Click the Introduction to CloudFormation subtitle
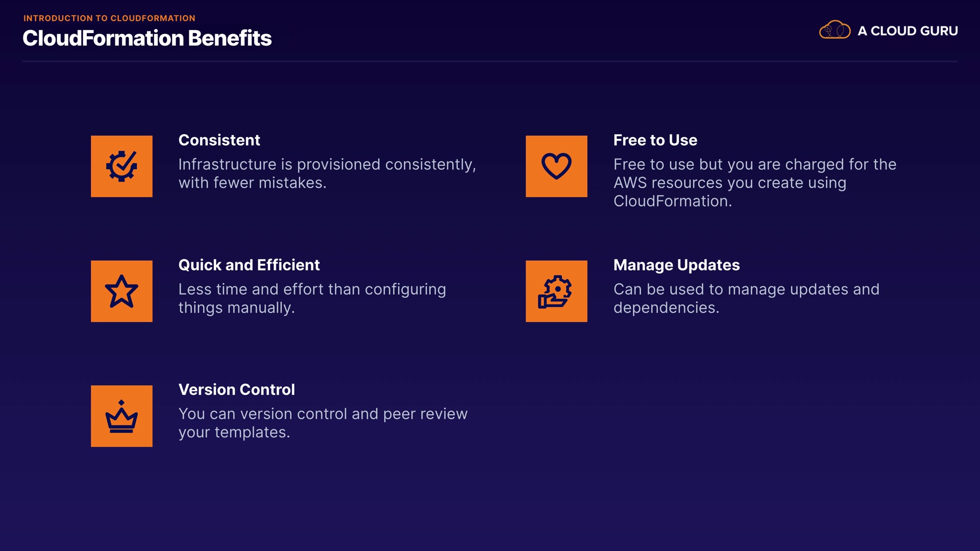 [109, 18]
